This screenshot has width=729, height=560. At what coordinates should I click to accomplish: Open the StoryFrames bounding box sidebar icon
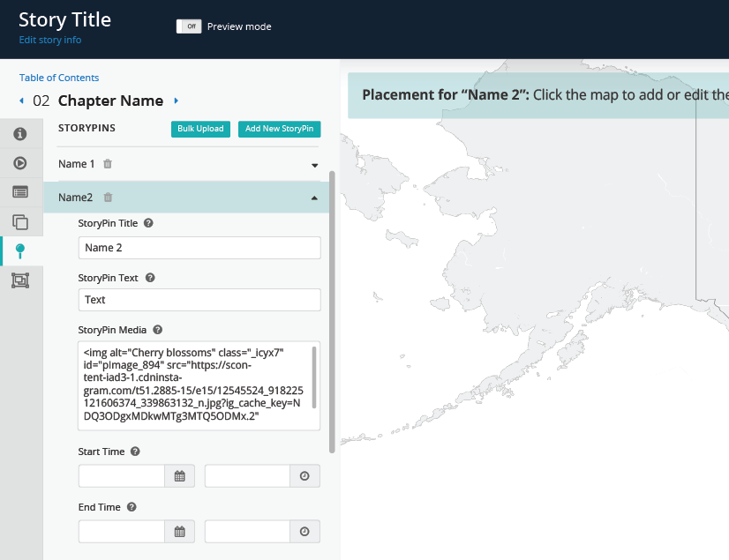coord(20,280)
